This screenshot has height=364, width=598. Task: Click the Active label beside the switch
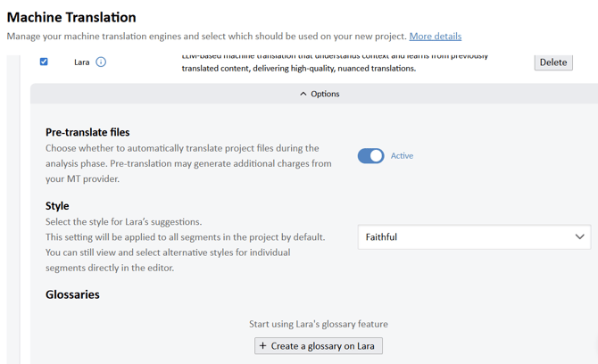402,155
